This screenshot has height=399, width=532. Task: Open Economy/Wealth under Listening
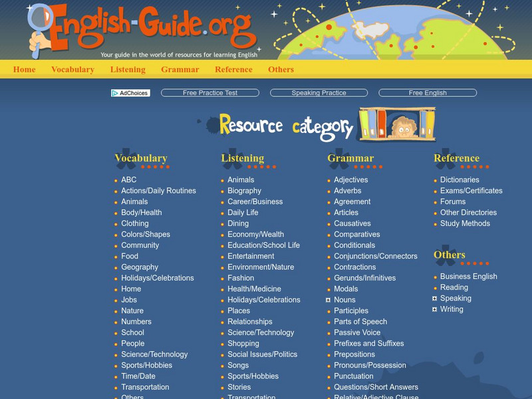pos(256,234)
